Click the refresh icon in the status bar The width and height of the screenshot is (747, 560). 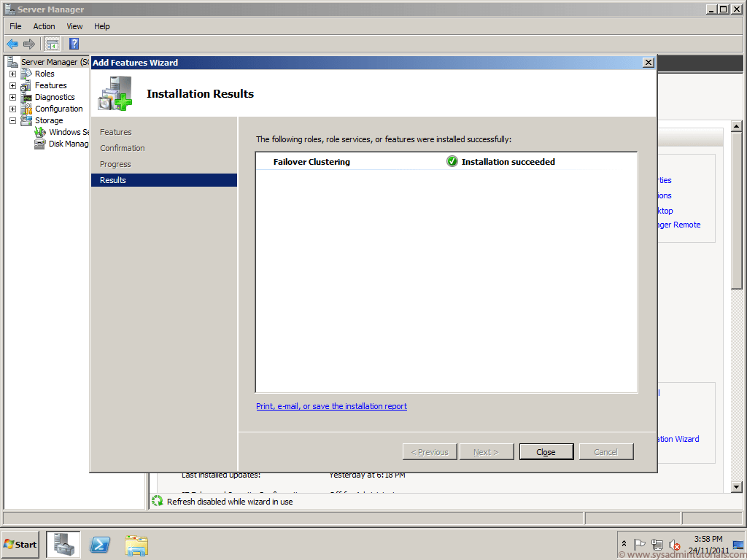[x=157, y=501]
